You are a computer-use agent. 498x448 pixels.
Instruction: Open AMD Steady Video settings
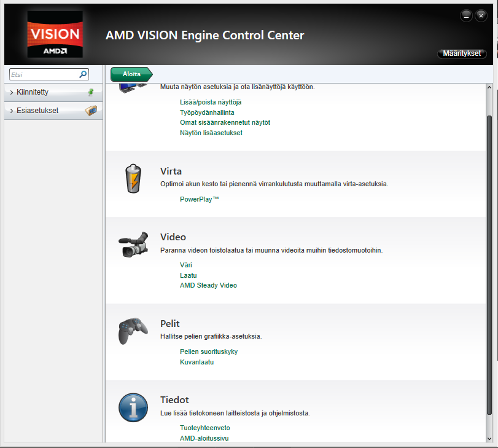tap(208, 285)
